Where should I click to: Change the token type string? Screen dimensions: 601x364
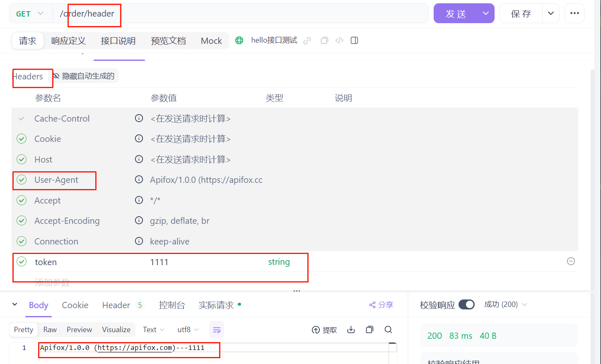click(279, 262)
